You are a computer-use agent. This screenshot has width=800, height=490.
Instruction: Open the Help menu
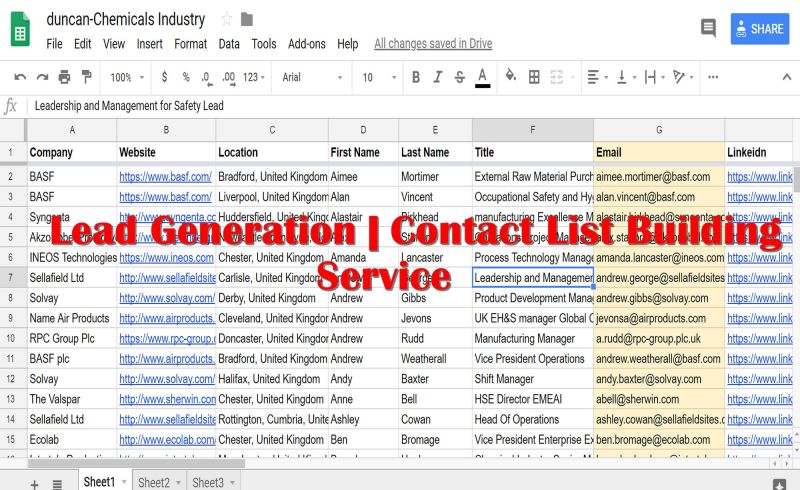coord(347,44)
